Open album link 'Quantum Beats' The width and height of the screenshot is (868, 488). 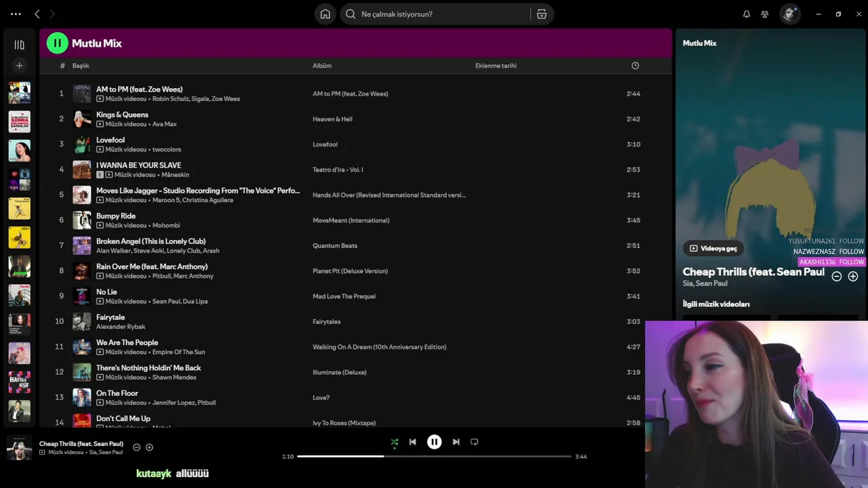(335, 245)
